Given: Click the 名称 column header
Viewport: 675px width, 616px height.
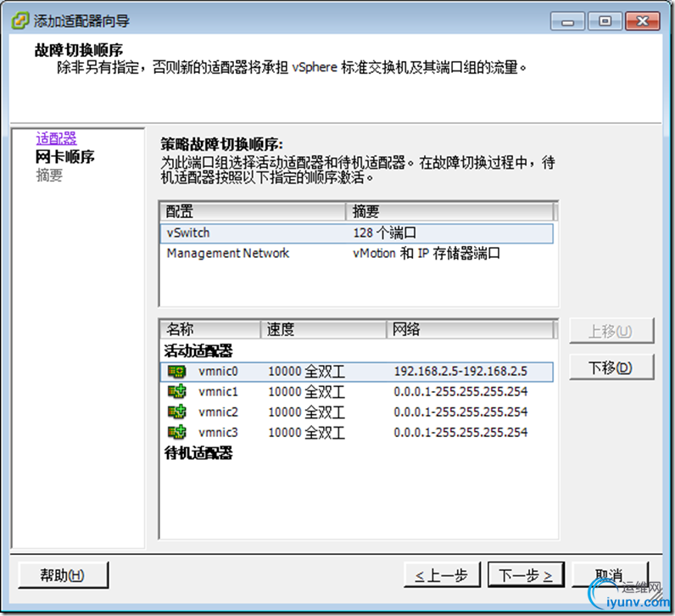Looking at the screenshot, I should point(210,329).
